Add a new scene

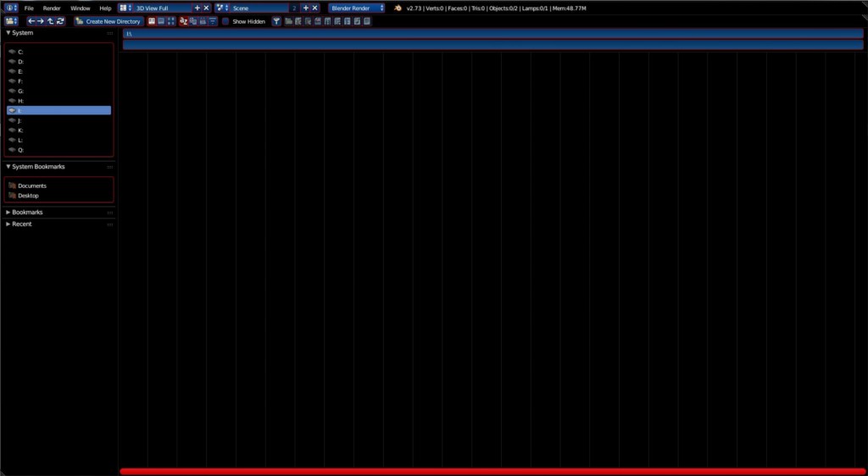305,8
